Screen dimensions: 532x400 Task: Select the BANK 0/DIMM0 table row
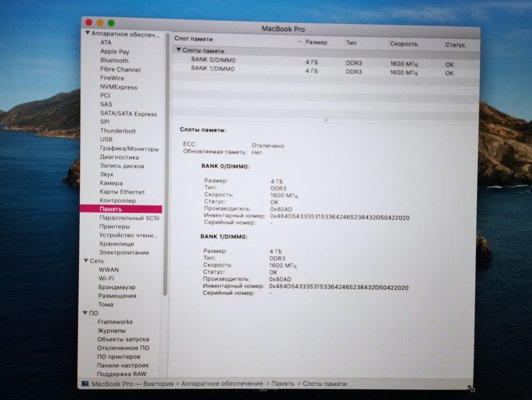click(325, 61)
